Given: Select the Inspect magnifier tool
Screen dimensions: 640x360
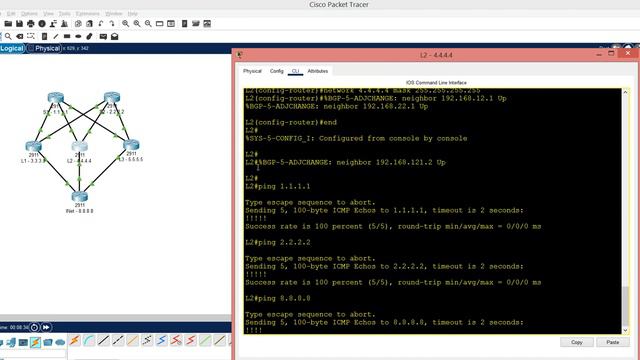Looking at the screenshot, I should pyautogui.click(x=8, y=36).
